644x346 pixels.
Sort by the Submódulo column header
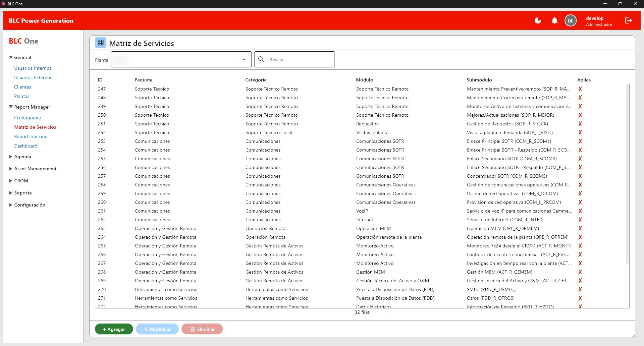tap(479, 80)
